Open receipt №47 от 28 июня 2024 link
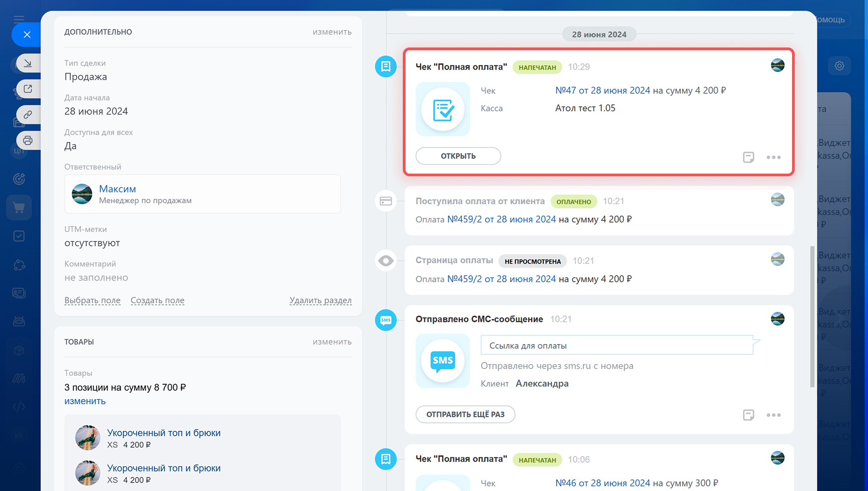The image size is (868, 491). pyautogui.click(x=602, y=90)
